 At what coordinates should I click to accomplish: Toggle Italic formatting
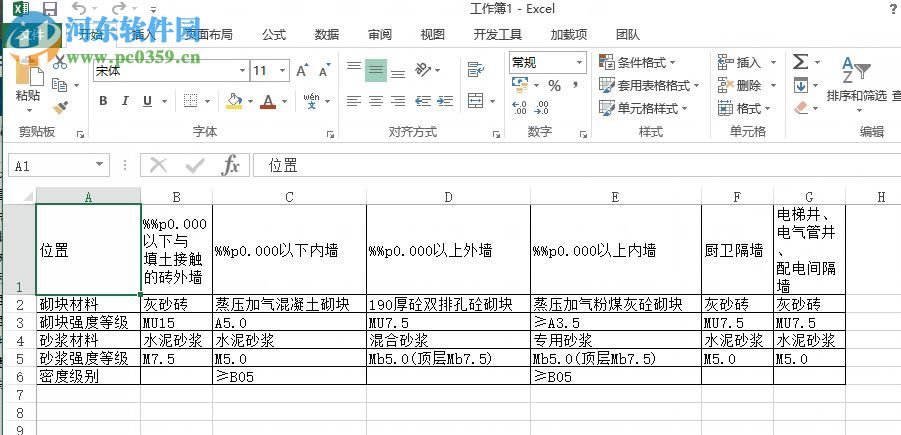tap(125, 101)
